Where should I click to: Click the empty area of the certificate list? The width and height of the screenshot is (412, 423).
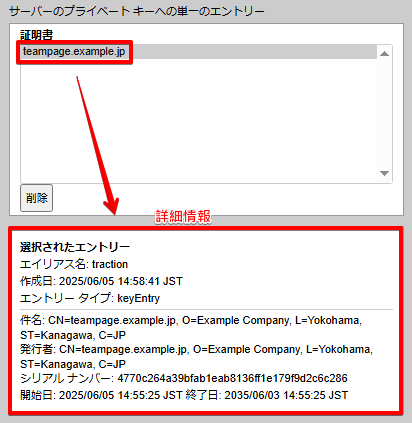[x=199, y=121]
